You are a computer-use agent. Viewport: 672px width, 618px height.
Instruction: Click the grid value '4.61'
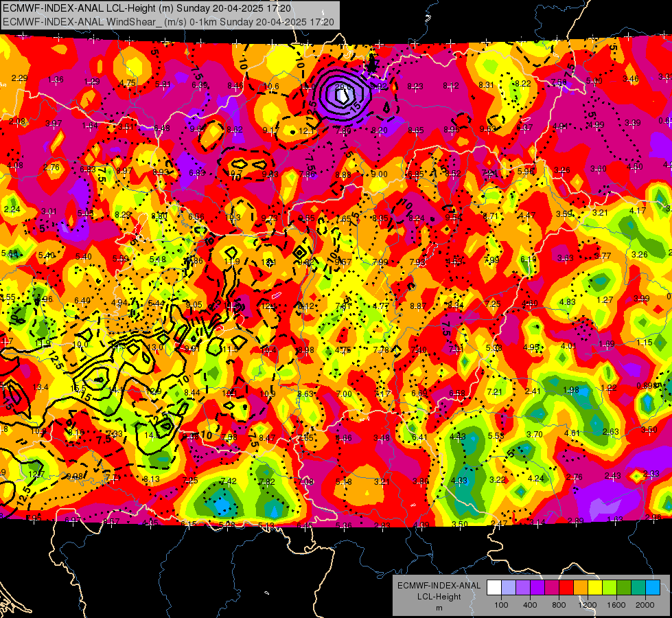pyautogui.click(x=572, y=433)
